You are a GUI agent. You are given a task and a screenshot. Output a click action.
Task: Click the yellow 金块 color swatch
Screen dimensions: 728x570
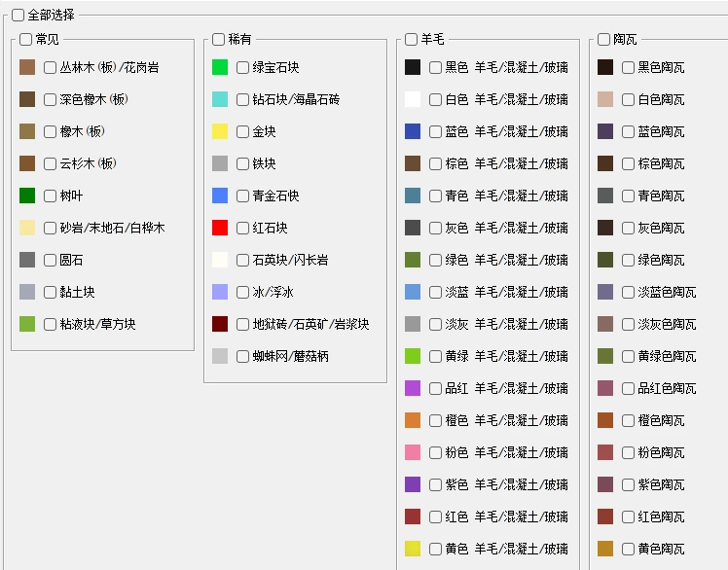point(220,131)
